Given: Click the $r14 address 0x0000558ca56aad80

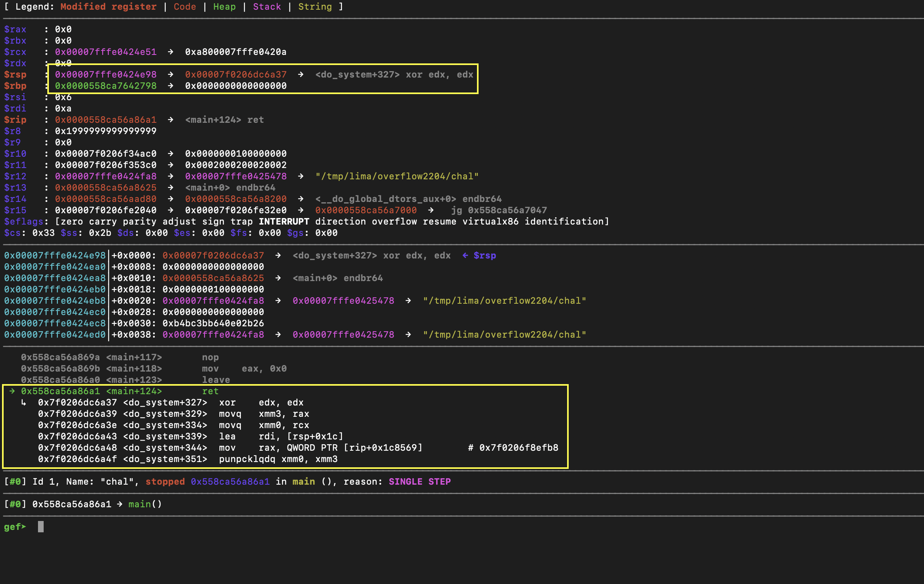Looking at the screenshot, I should pyautogui.click(x=105, y=199).
